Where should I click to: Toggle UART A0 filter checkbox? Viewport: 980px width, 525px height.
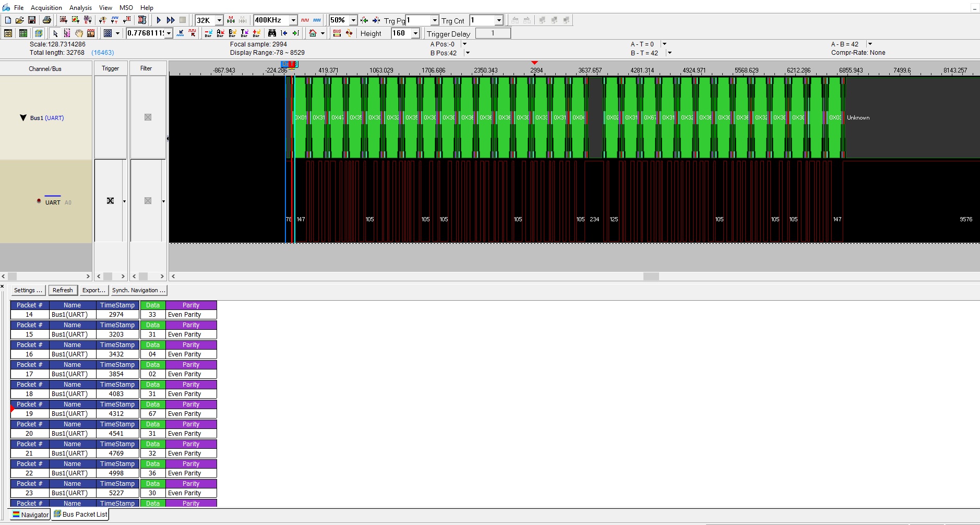pyautogui.click(x=148, y=201)
